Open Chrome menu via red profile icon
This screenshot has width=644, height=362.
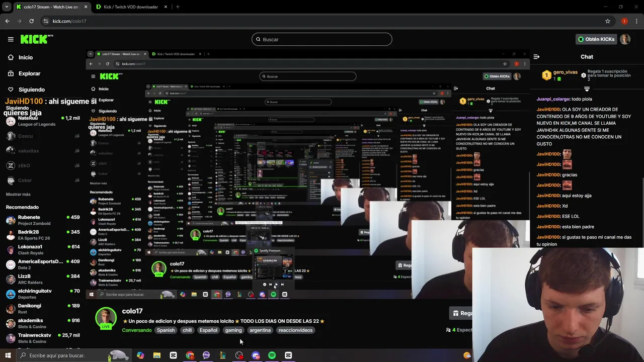pos(624,21)
